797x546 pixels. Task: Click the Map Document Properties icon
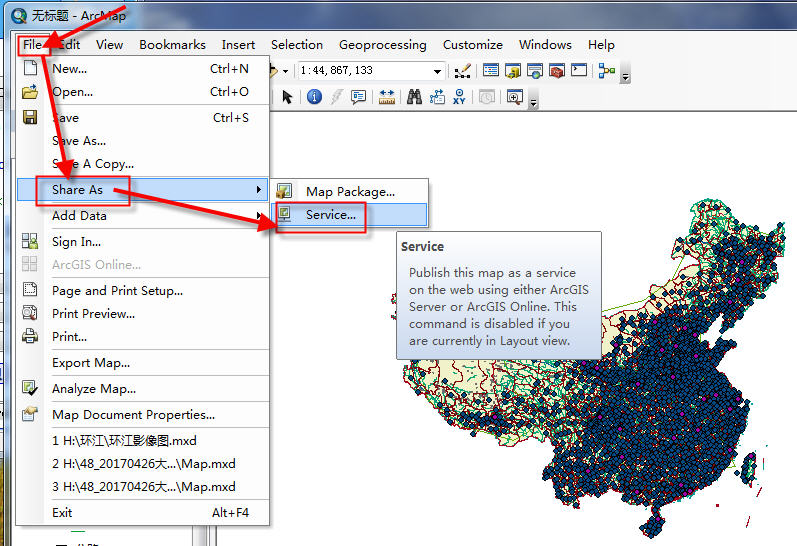(x=30, y=414)
